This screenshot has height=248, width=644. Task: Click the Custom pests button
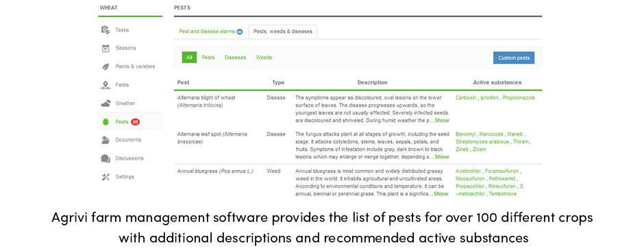(514, 58)
